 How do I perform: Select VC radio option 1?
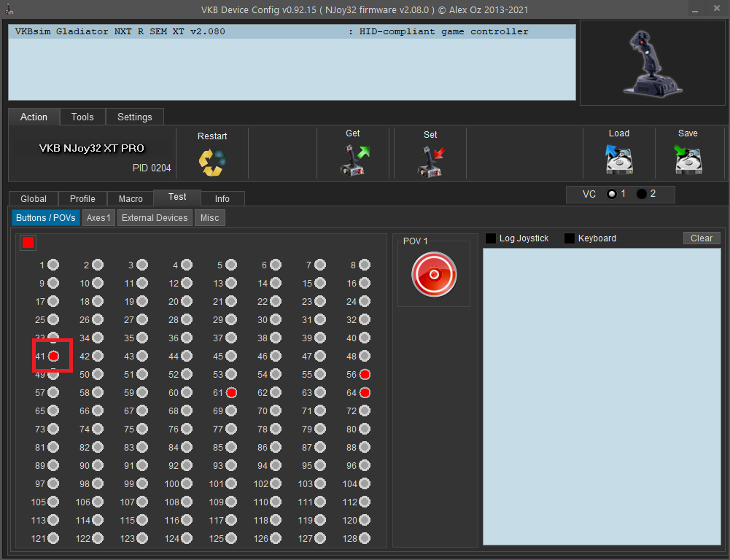coord(612,194)
